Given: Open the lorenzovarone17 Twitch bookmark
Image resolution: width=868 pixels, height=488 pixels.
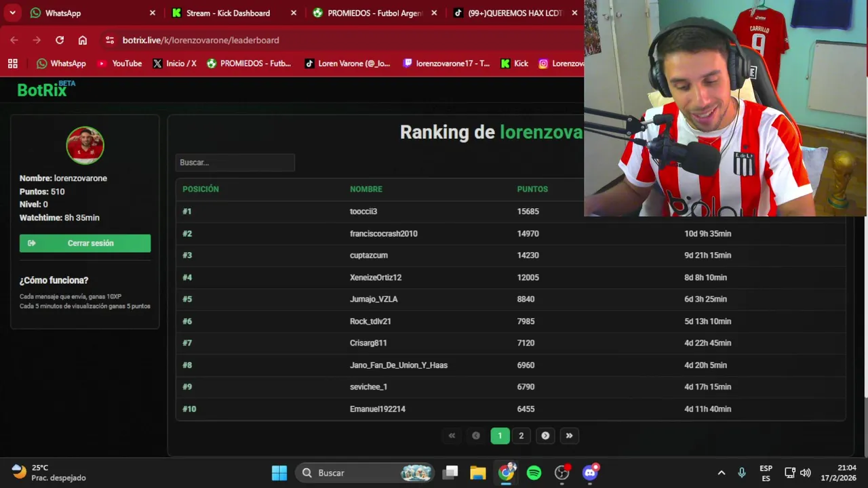Looking at the screenshot, I should [446, 63].
